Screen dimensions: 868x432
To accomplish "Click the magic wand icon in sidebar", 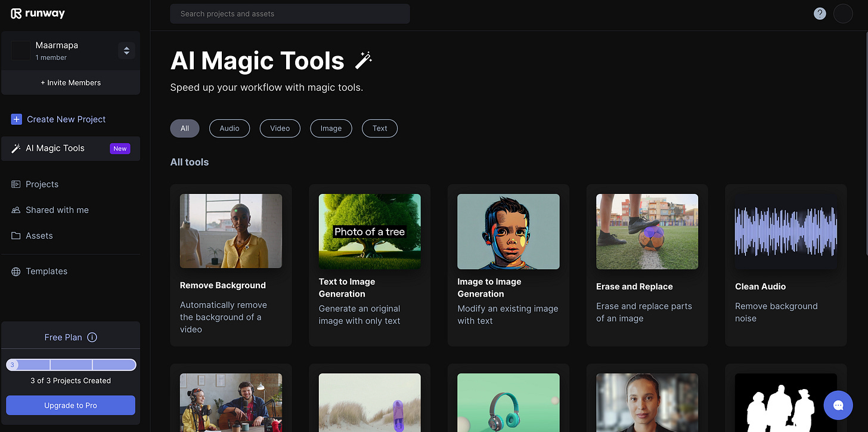I will (16, 149).
